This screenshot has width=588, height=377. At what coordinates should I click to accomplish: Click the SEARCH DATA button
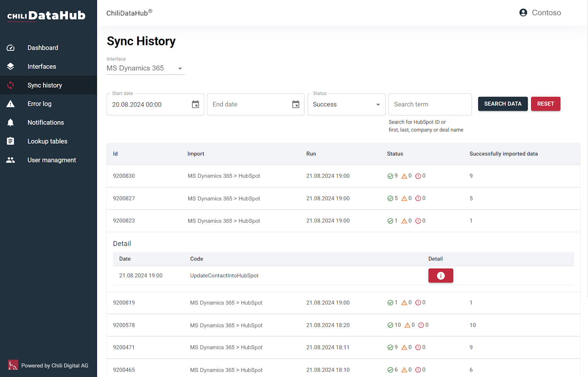point(503,104)
